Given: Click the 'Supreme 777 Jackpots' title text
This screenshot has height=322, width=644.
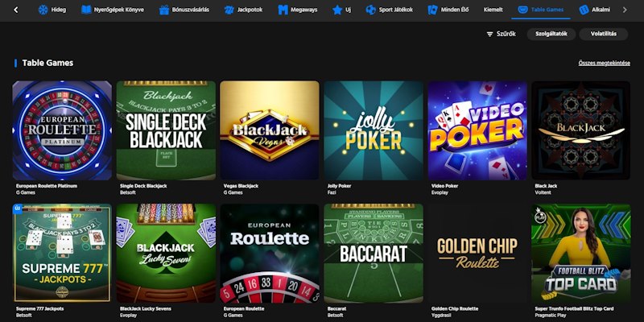Looking at the screenshot, I should pos(39,309).
